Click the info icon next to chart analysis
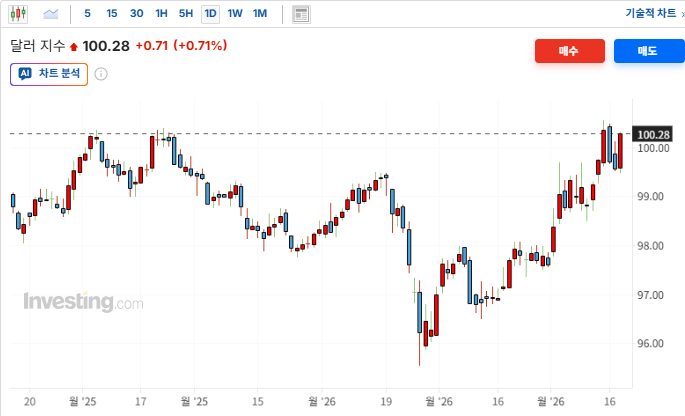685x416 pixels. click(x=101, y=74)
